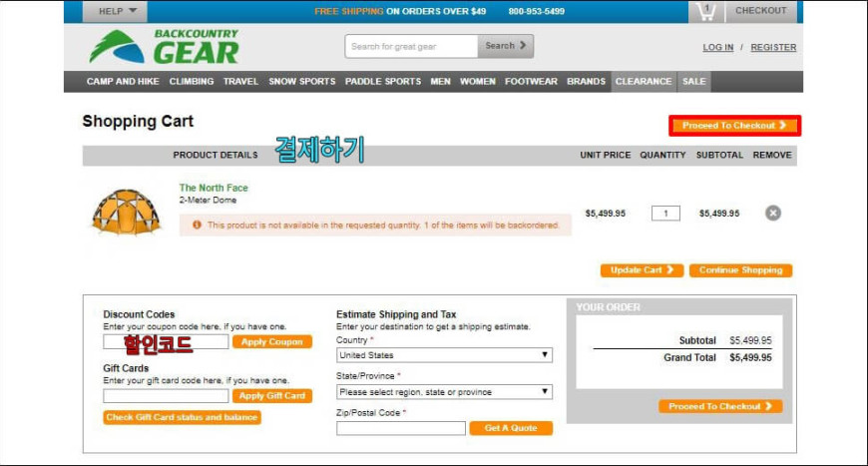Check Gift Card status and balance

[183, 417]
